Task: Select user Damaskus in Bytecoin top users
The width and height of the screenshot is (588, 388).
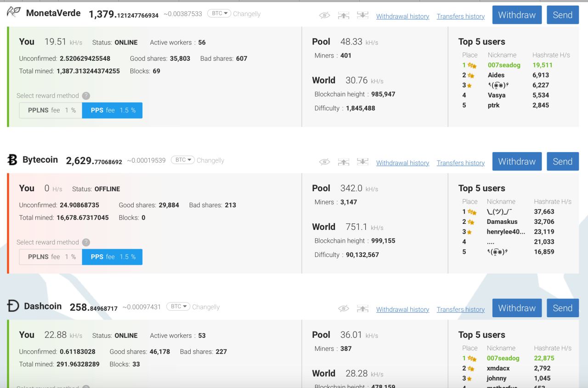Action: pyautogui.click(x=502, y=222)
